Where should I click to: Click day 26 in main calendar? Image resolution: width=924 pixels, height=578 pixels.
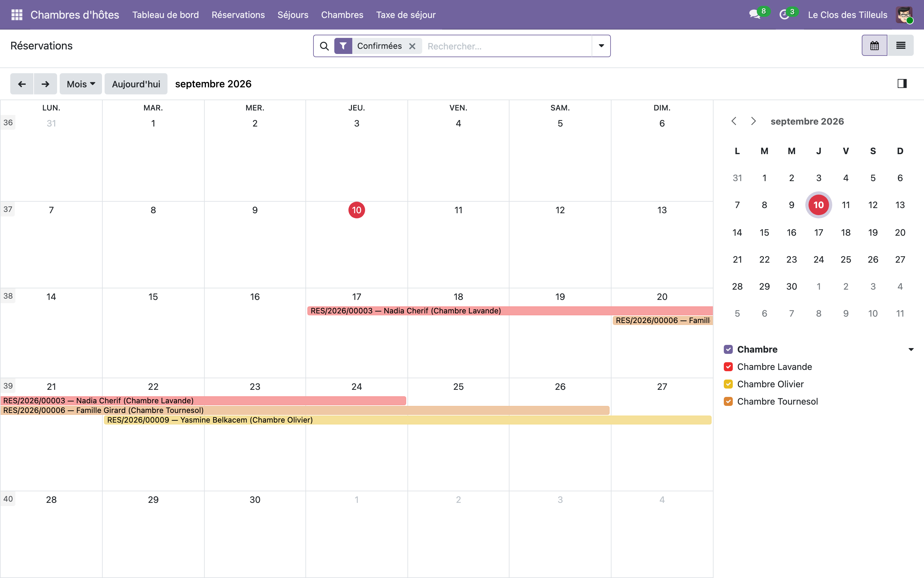(560, 387)
